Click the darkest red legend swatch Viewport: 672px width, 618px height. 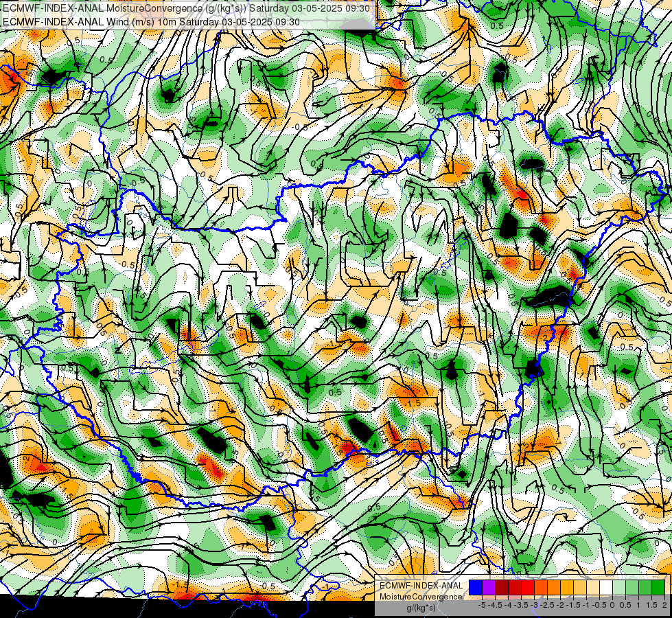tap(502, 587)
